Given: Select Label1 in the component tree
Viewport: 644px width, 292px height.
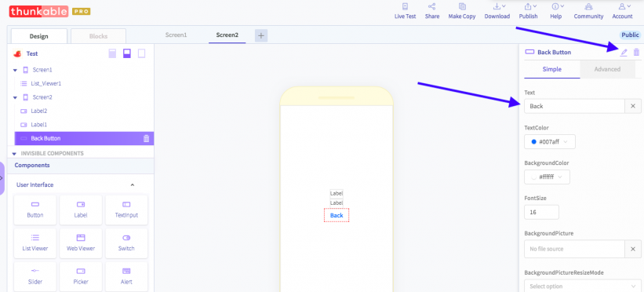Looking at the screenshot, I should click(x=39, y=125).
